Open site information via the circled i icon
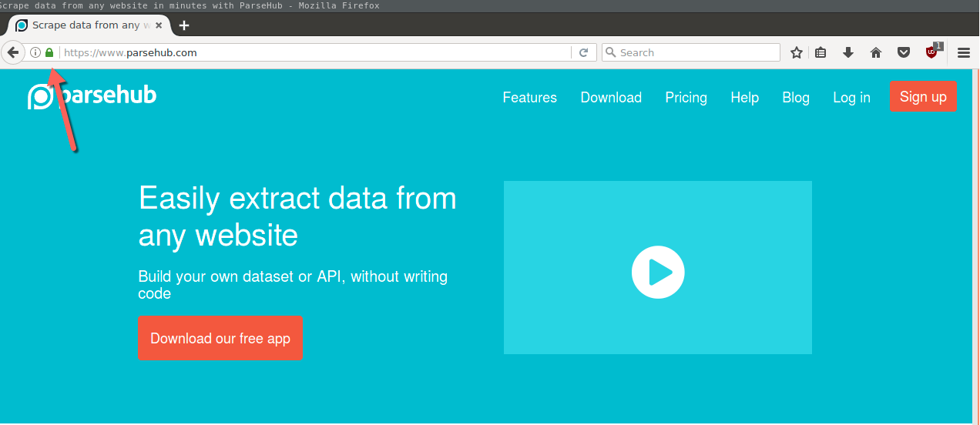980x425 pixels. (35, 52)
